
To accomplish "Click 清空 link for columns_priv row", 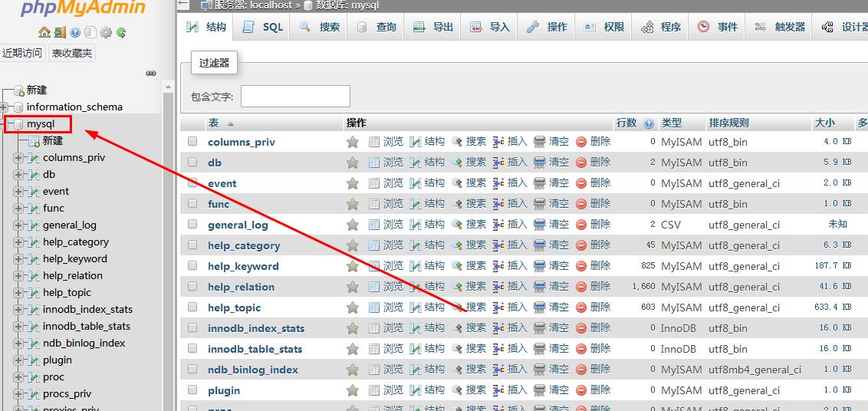I will point(558,142).
